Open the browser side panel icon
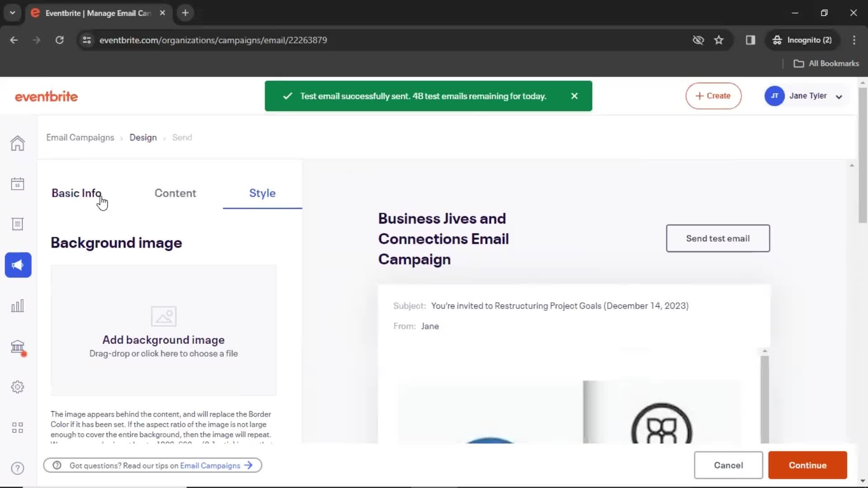This screenshot has width=868, height=488. coord(750,40)
